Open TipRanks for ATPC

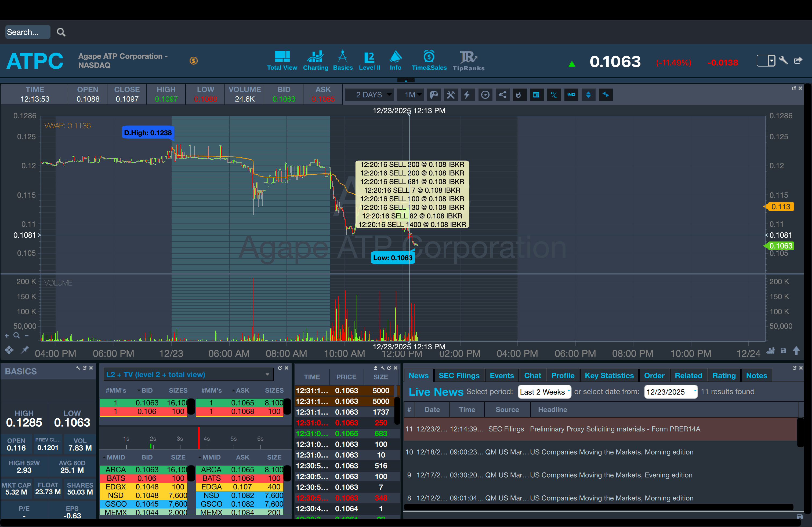pos(469,61)
